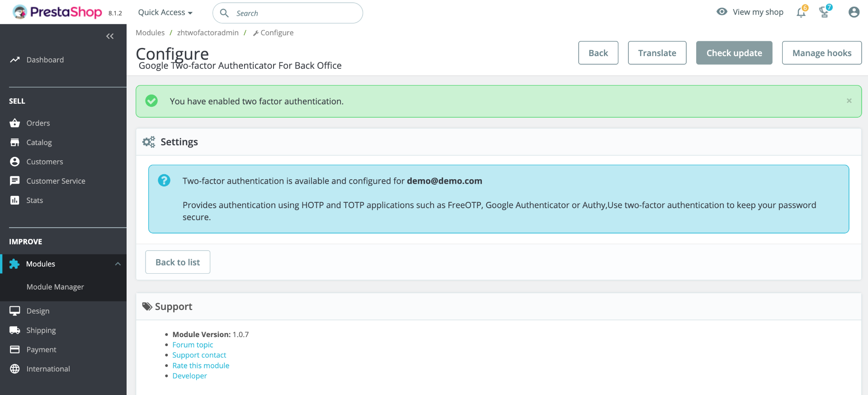
Task: Click the Support panel heading
Action: click(x=174, y=307)
